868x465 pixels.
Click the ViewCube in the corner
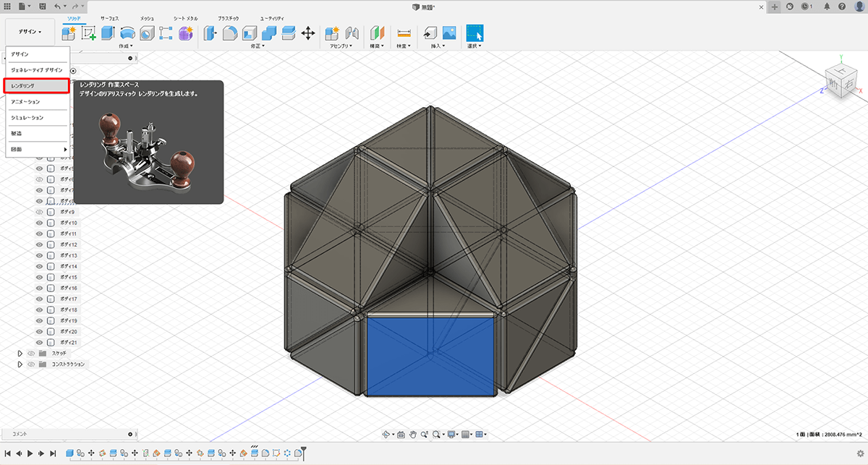[x=840, y=78]
